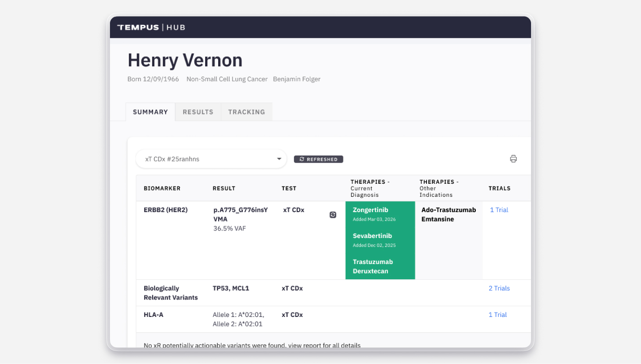Select Zongertinib therapy in green panel
Viewport: 641px width, 364px height.
tap(370, 210)
